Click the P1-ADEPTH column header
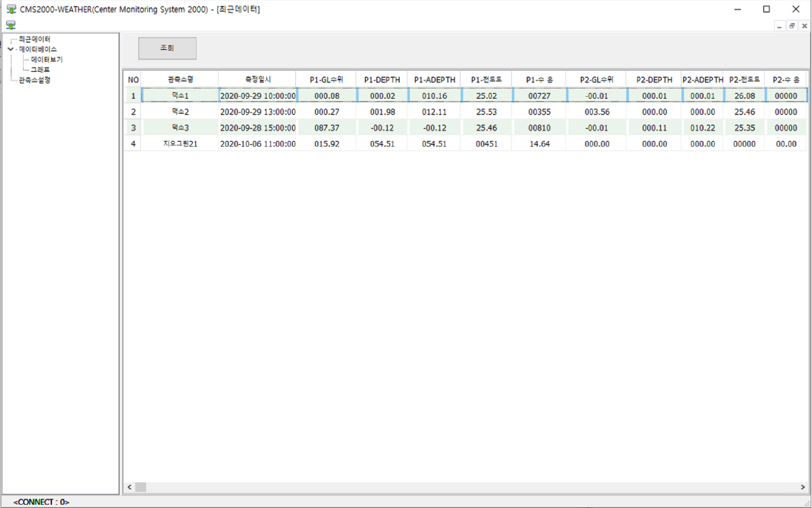Screen dimensions: 812x508 434,80
